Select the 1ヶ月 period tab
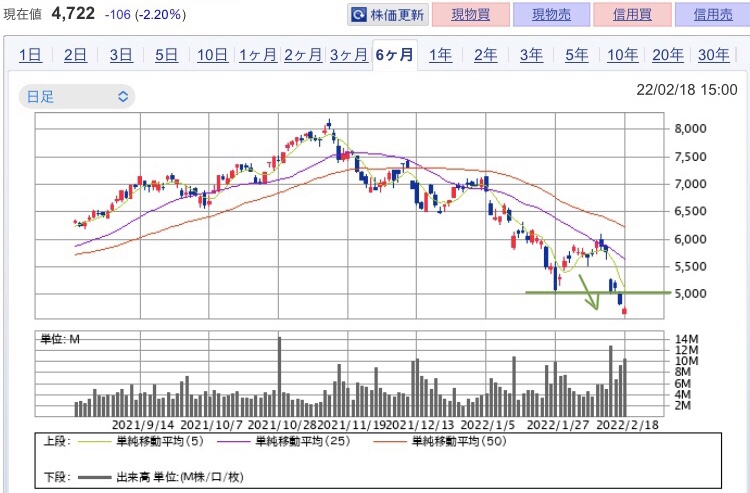 (257, 55)
